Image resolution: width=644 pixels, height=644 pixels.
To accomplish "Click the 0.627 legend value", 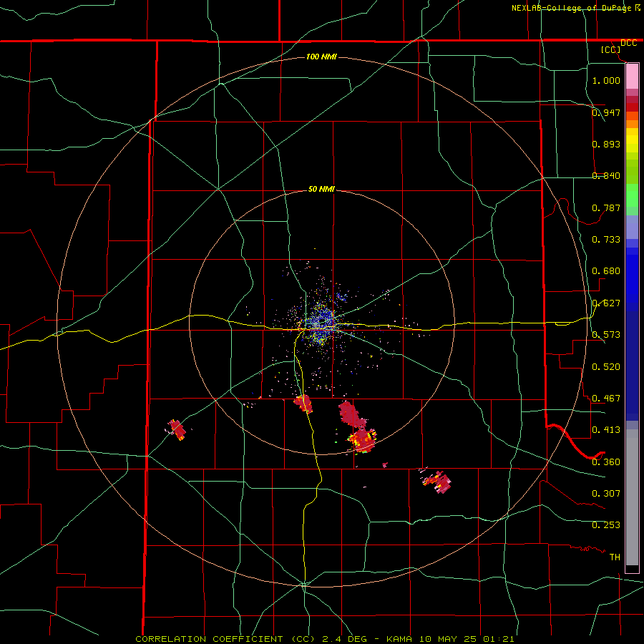I will tap(606, 303).
